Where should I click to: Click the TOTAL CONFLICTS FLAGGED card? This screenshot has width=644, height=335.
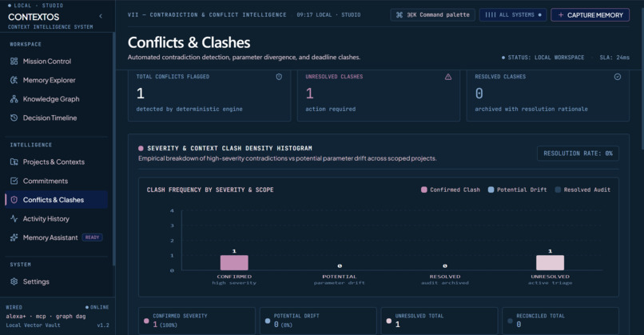click(x=209, y=95)
